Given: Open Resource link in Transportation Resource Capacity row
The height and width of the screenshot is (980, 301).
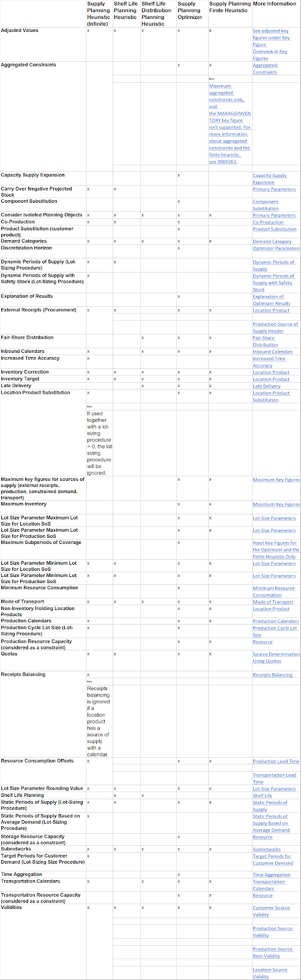Looking at the screenshot, I should click(263, 895).
